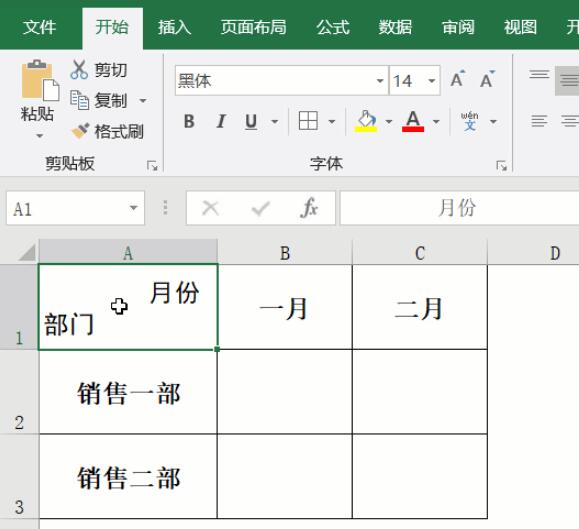Select column A header
Image resolution: width=579 pixels, height=529 pixels.
[128, 253]
